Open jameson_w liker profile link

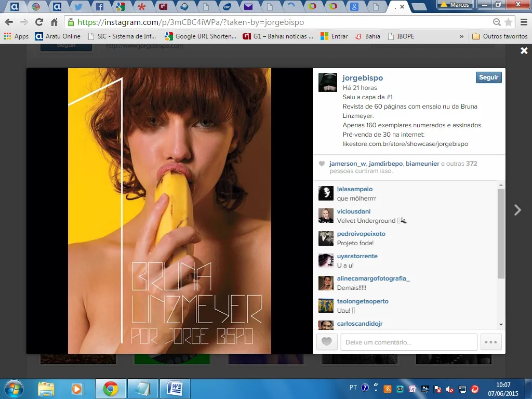point(348,164)
